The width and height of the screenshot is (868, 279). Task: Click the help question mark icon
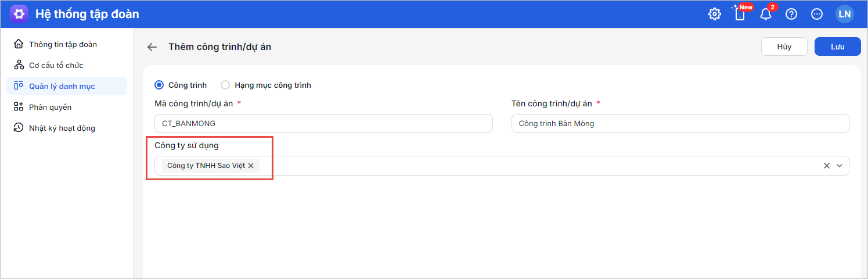(x=791, y=14)
